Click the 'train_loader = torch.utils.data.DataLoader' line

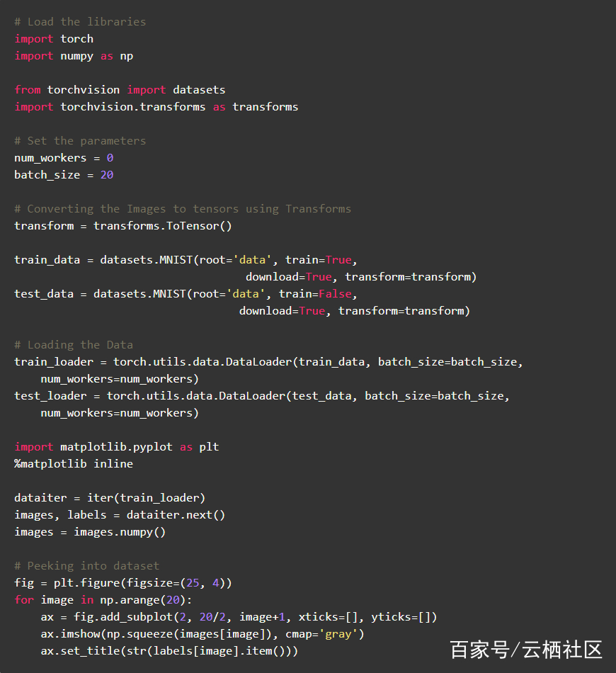(x=268, y=362)
